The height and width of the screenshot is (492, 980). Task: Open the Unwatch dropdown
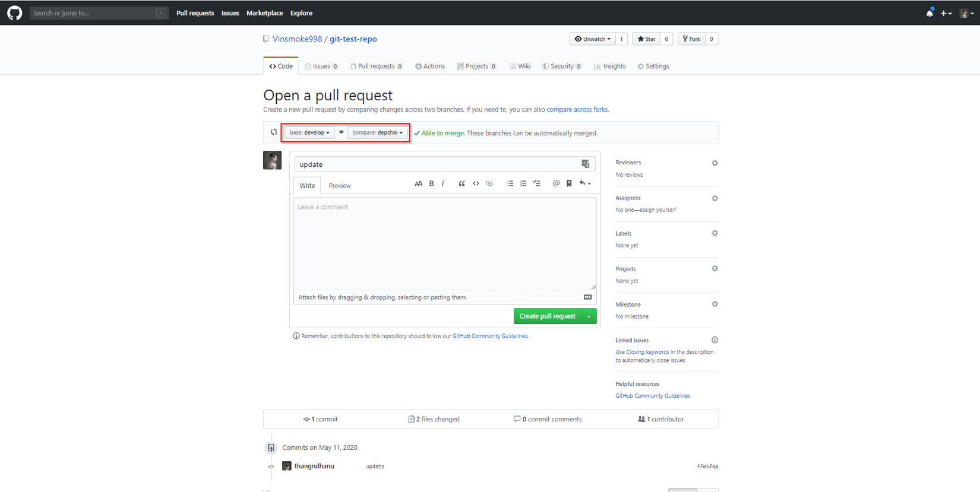coord(592,39)
